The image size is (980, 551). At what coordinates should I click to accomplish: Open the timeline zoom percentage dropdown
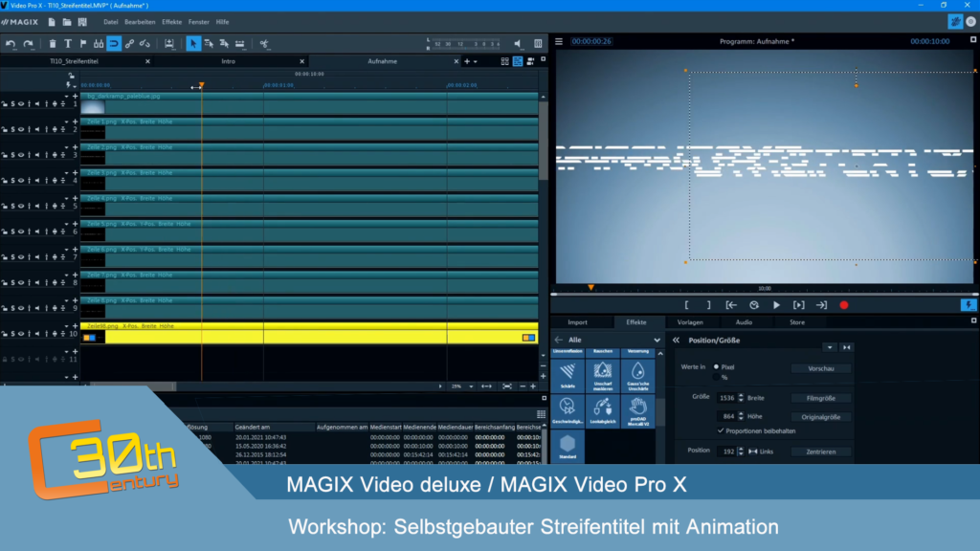(x=471, y=386)
